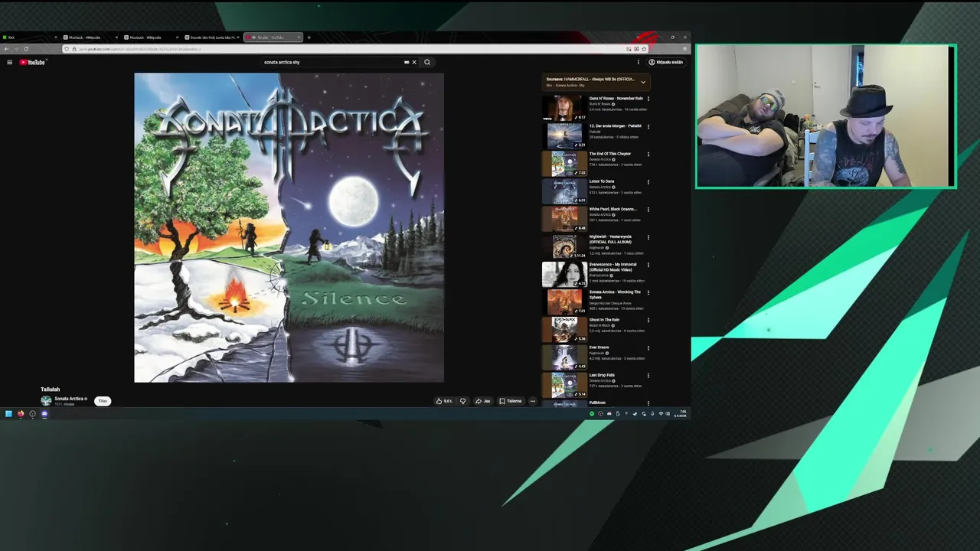The height and width of the screenshot is (551, 980).
Task: Open Firefox from the taskbar
Action: point(21,414)
